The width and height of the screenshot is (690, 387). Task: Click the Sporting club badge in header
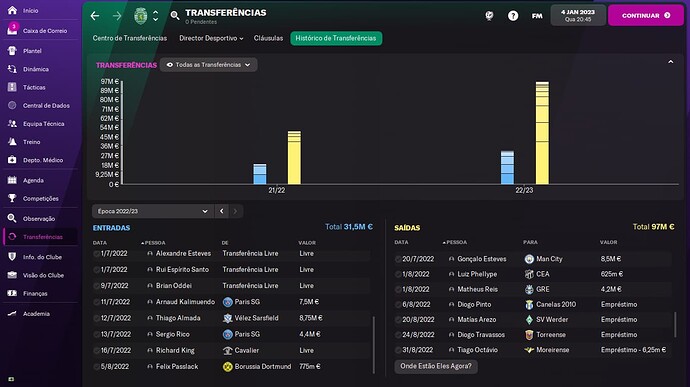pyautogui.click(x=140, y=16)
